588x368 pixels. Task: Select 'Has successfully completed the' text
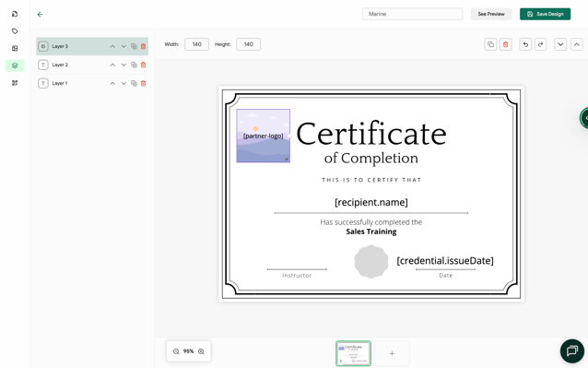[x=371, y=222]
